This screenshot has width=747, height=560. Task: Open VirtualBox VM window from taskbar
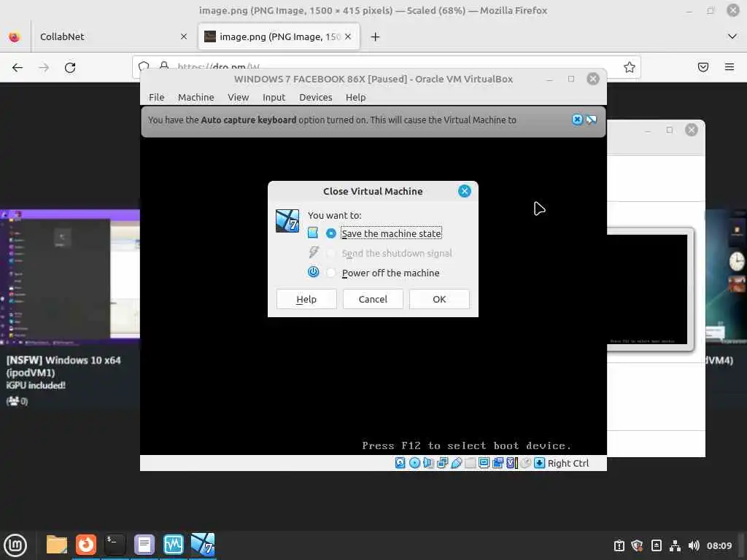(x=203, y=545)
